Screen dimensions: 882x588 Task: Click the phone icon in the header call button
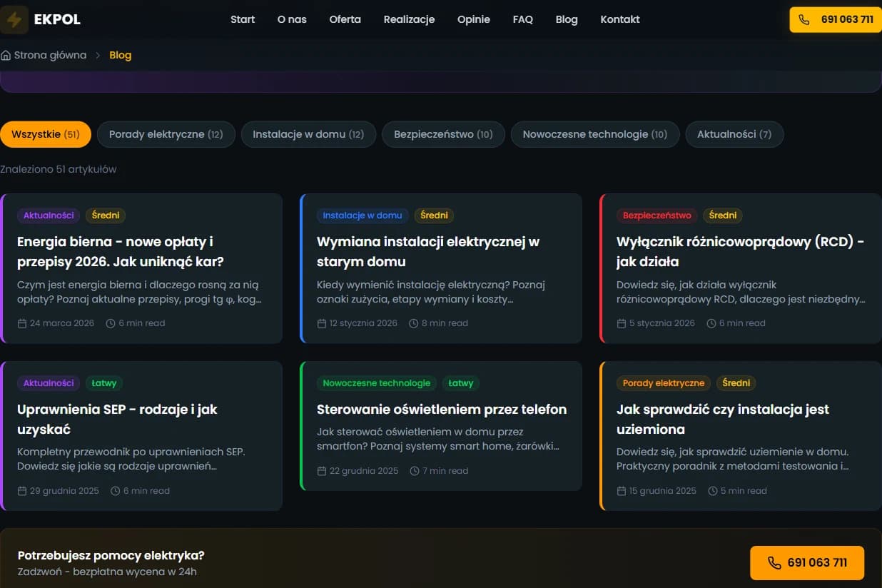pyautogui.click(x=804, y=20)
